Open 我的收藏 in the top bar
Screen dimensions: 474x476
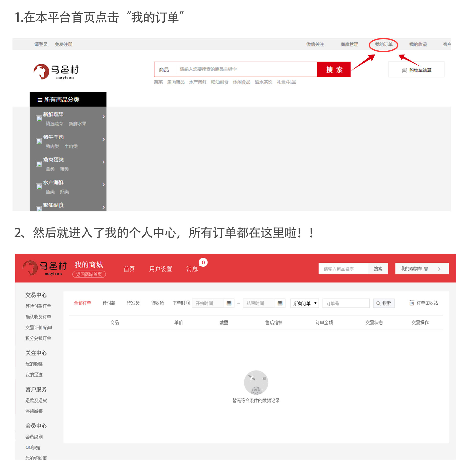pos(418,45)
